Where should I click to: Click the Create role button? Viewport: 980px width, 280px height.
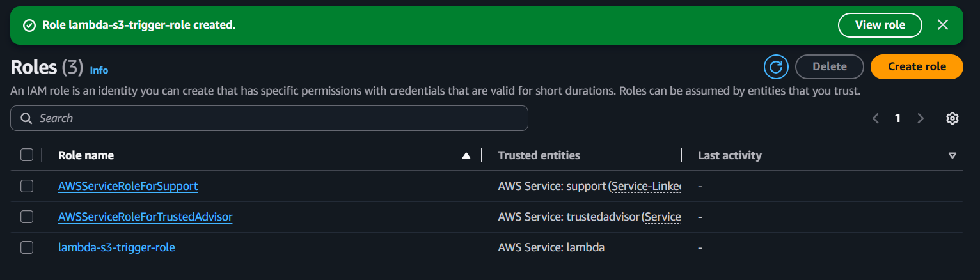[917, 66]
